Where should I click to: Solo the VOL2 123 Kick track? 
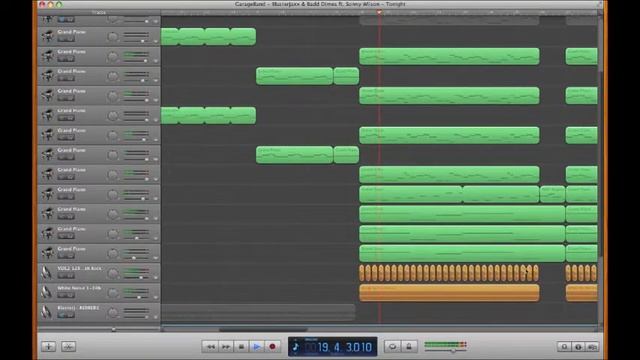(70, 276)
